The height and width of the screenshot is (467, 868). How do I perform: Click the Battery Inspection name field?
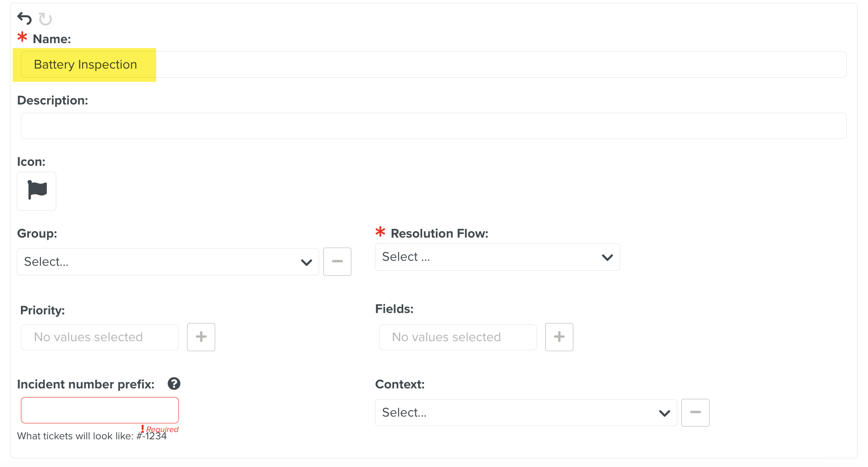434,65
